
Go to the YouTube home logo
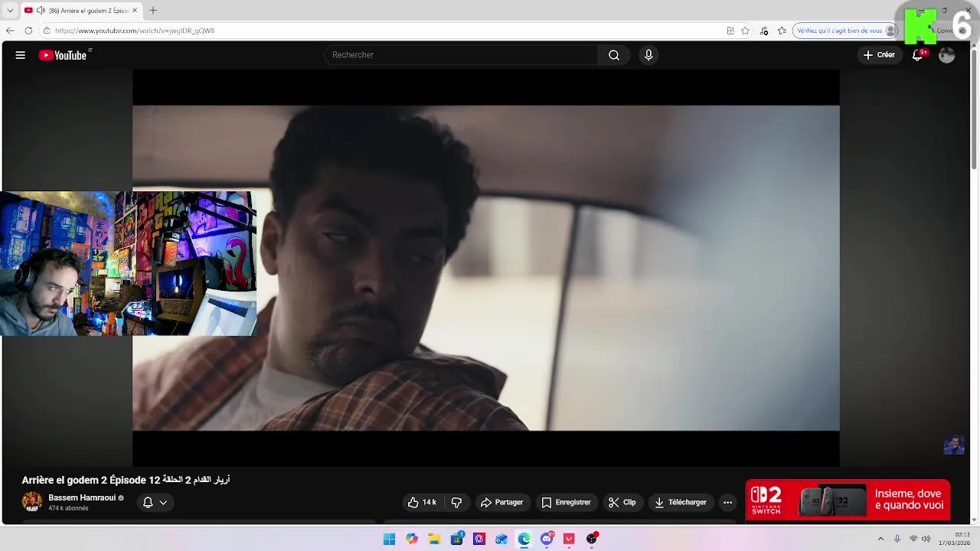pos(63,55)
